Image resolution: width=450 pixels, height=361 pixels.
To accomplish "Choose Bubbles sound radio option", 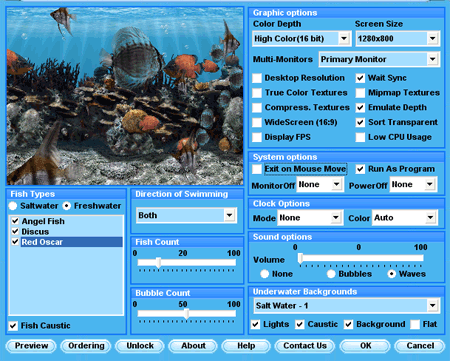I will pyautogui.click(x=331, y=274).
